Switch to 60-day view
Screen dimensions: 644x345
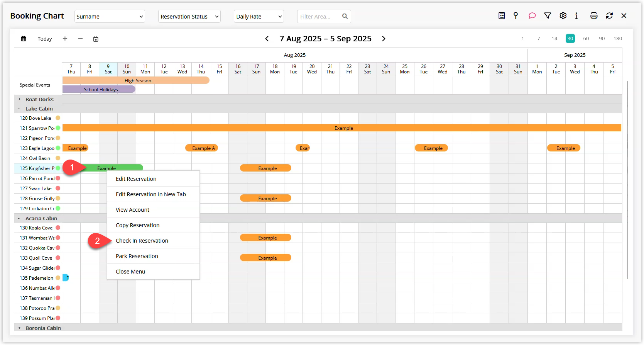(x=586, y=38)
